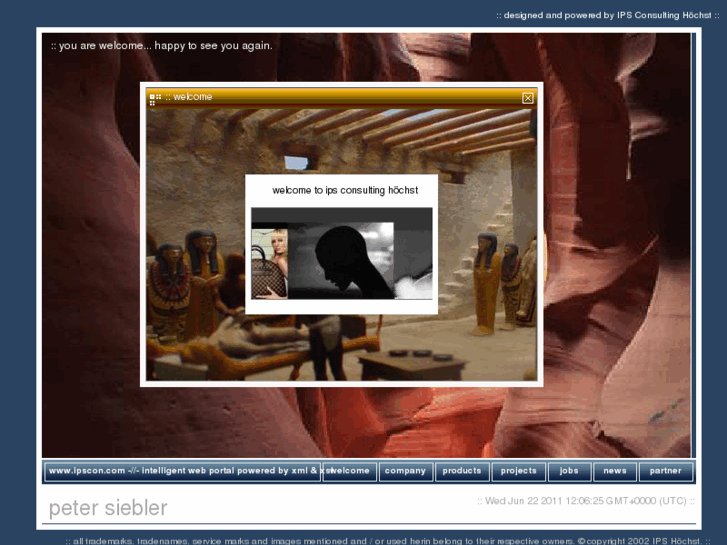Click the copyright notice at bottom
This screenshot has height=545, width=727.
tap(388, 541)
